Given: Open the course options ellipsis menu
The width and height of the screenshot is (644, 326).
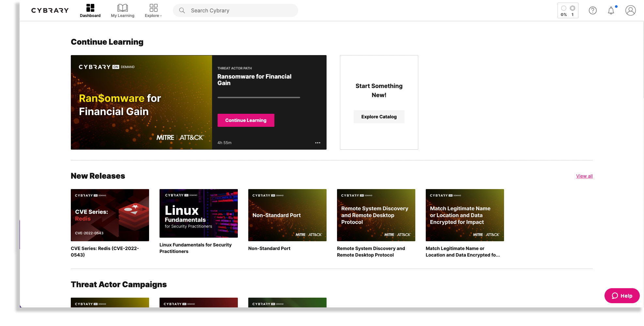Looking at the screenshot, I should (x=318, y=143).
